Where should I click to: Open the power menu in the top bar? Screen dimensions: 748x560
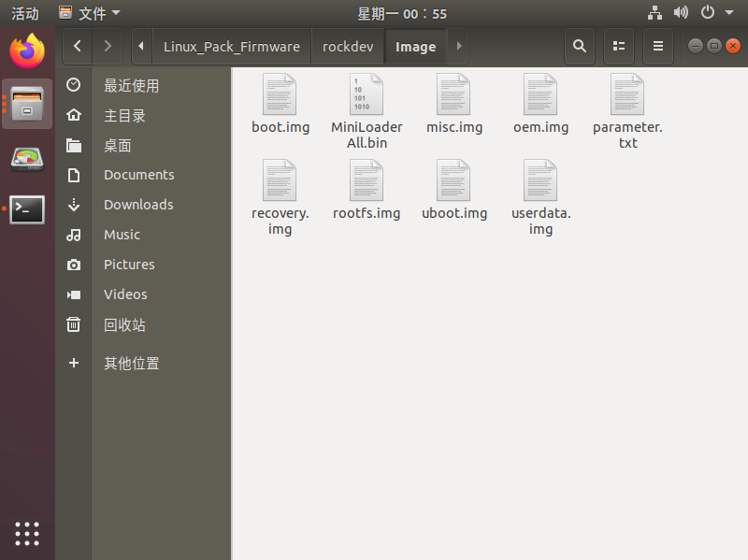[709, 13]
